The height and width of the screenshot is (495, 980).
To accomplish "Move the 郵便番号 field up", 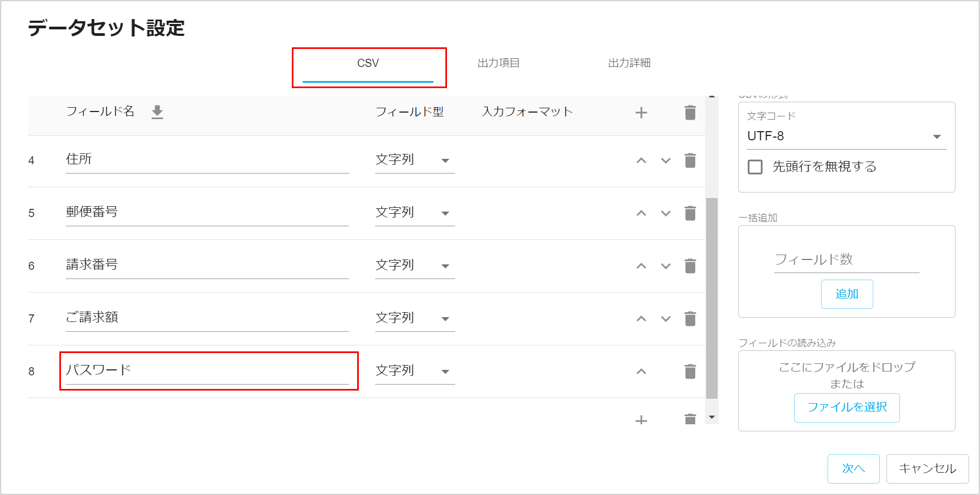I will pos(641,213).
